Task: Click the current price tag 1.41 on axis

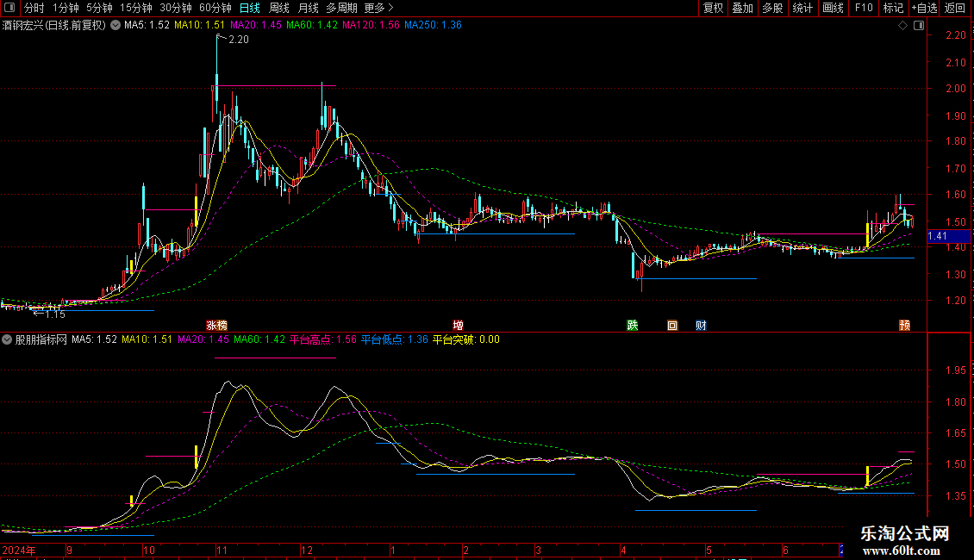Action: tap(948, 236)
